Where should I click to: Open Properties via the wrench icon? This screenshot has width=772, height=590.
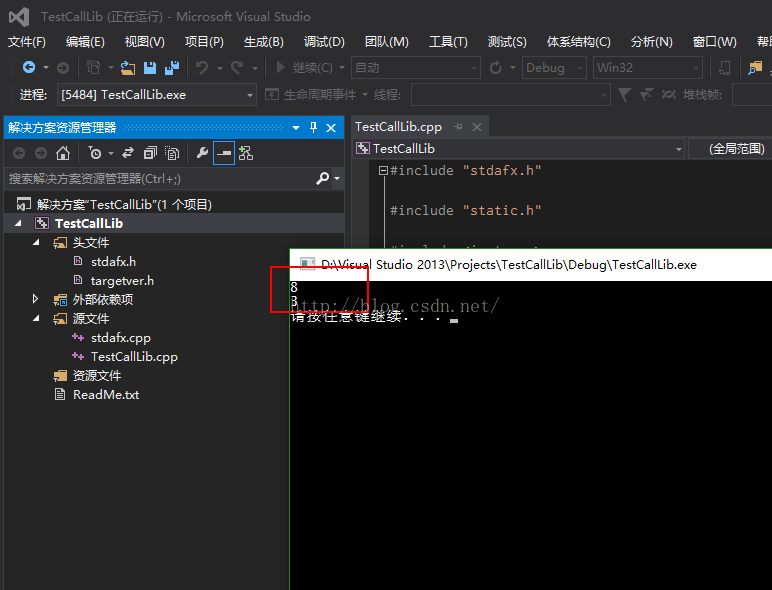pos(202,153)
